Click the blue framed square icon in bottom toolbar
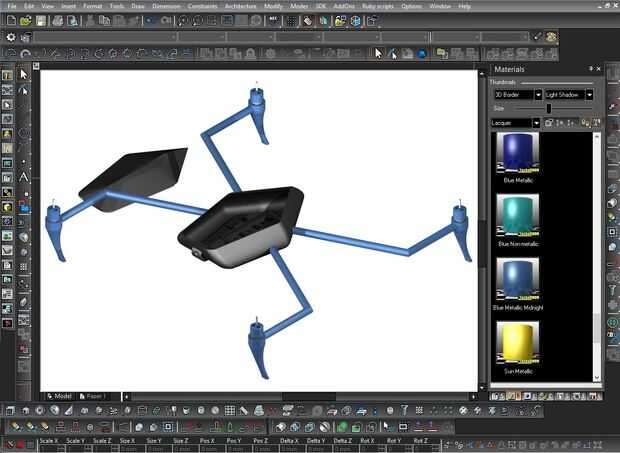 tap(168, 427)
